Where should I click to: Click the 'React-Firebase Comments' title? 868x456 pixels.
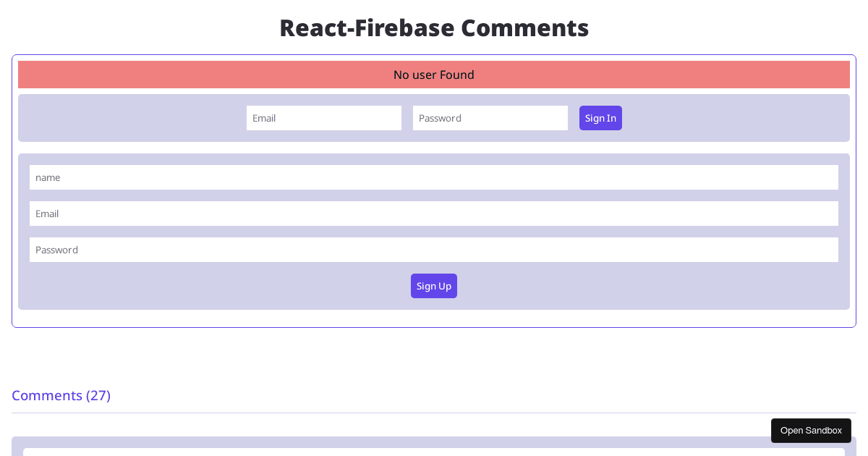click(x=434, y=28)
